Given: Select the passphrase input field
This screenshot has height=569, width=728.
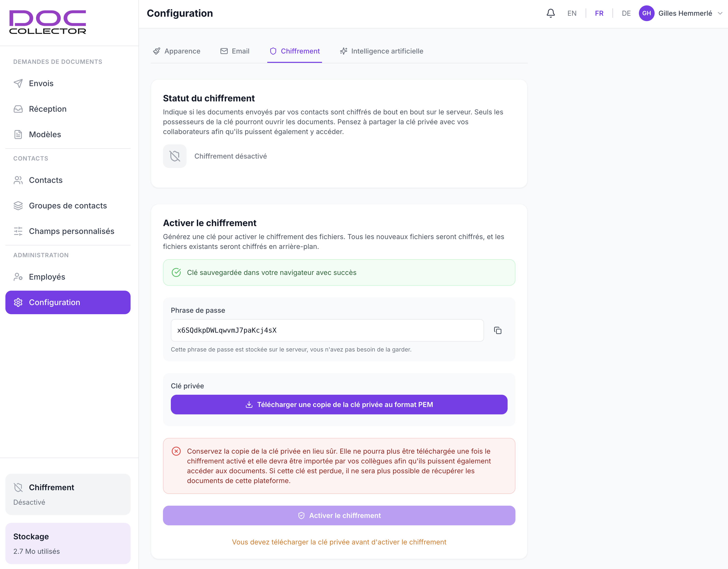Looking at the screenshot, I should (327, 330).
